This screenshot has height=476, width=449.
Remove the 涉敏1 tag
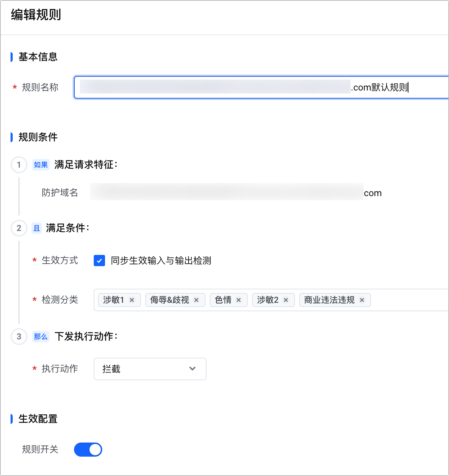tap(132, 300)
